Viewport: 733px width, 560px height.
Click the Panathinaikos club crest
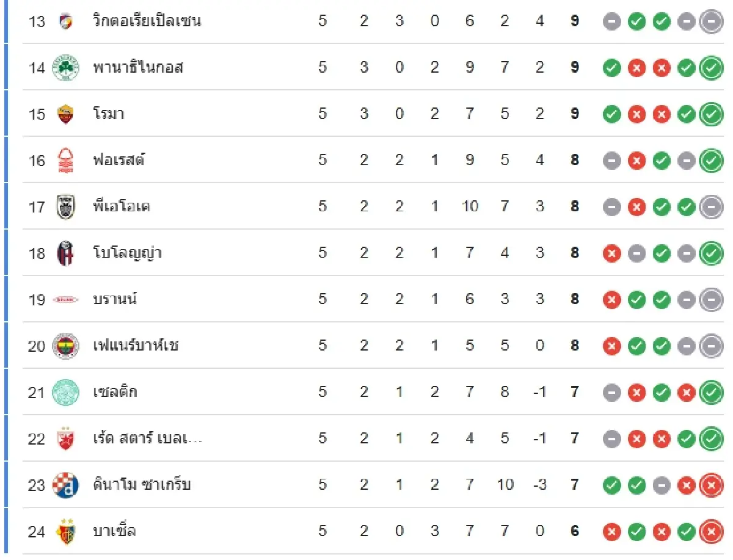pos(65,67)
